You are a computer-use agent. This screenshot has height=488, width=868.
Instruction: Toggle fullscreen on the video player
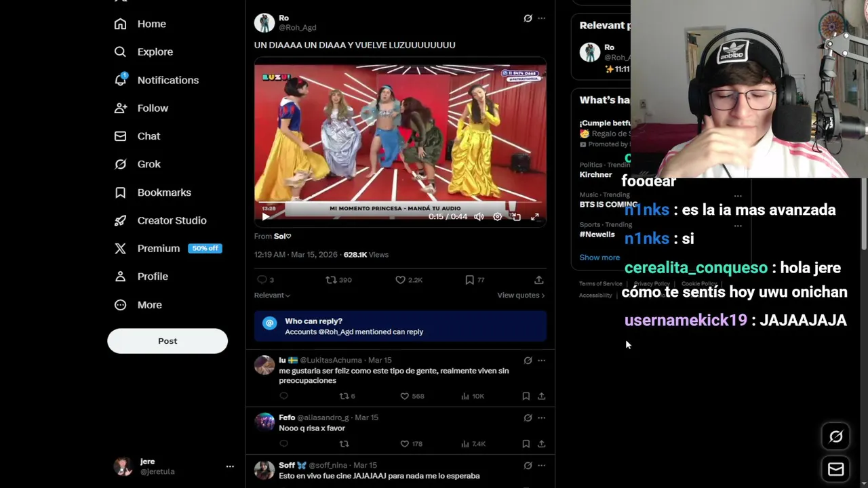click(534, 217)
